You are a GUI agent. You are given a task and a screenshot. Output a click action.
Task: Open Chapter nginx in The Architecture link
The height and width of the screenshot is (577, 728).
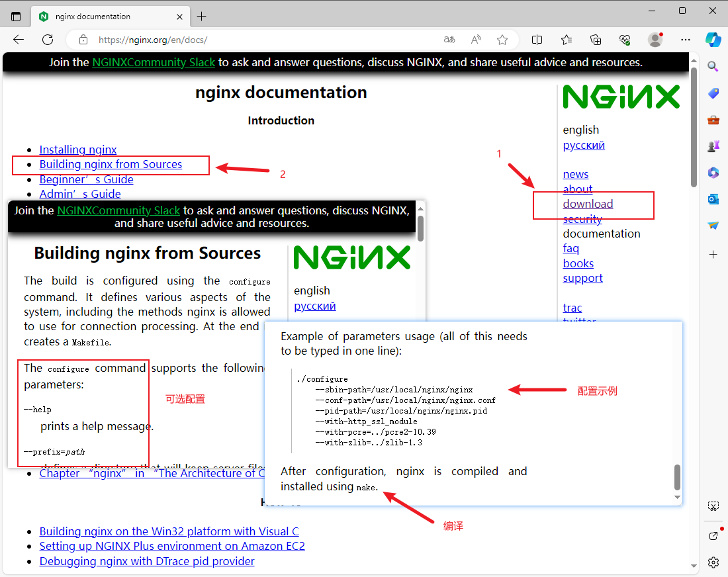(x=152, y=474)
